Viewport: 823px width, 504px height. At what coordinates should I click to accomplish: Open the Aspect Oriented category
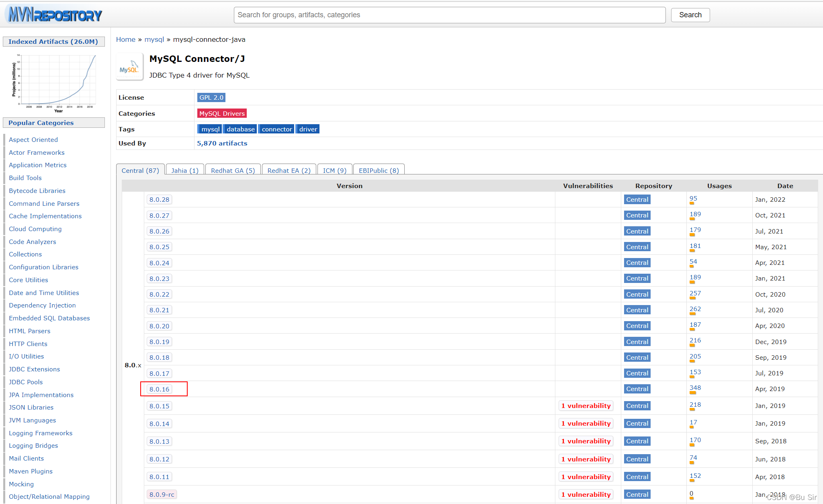[33, 139]
